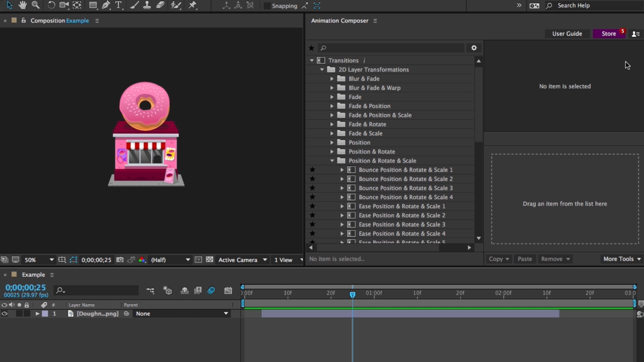Activate the Hand tool
Screen dimensions: 644x362
pos(22,5)
